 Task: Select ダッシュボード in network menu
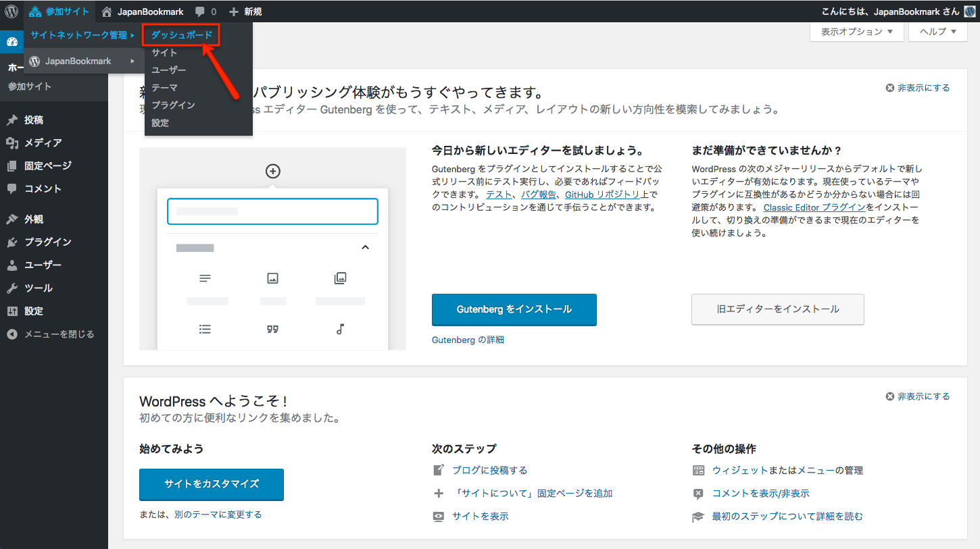pyautogui.click(x=182, y=35)
